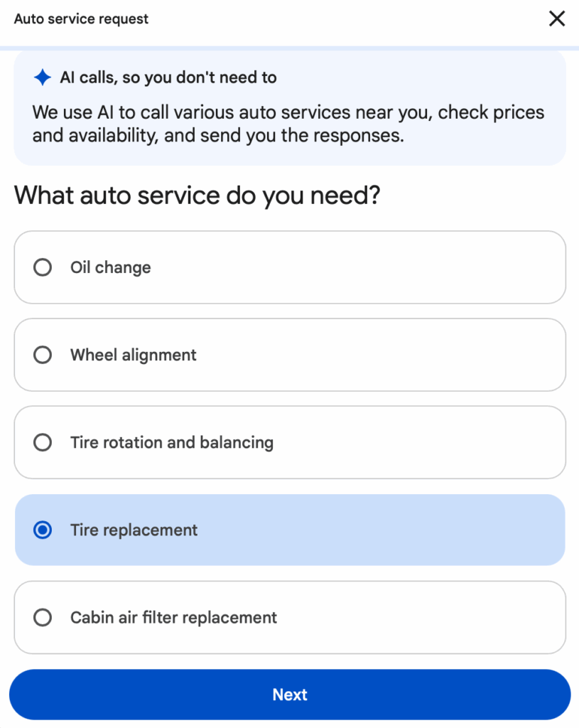Click the Tire replacement label text
The width and height of the screenshot is (579, 728).
coord(134,530)
